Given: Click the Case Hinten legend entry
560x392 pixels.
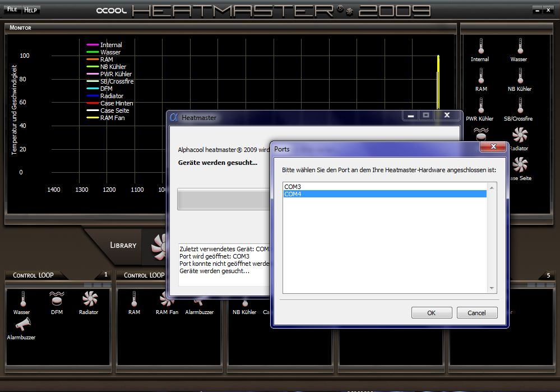Looking at the screenshot, I should (x=110, y=103).
